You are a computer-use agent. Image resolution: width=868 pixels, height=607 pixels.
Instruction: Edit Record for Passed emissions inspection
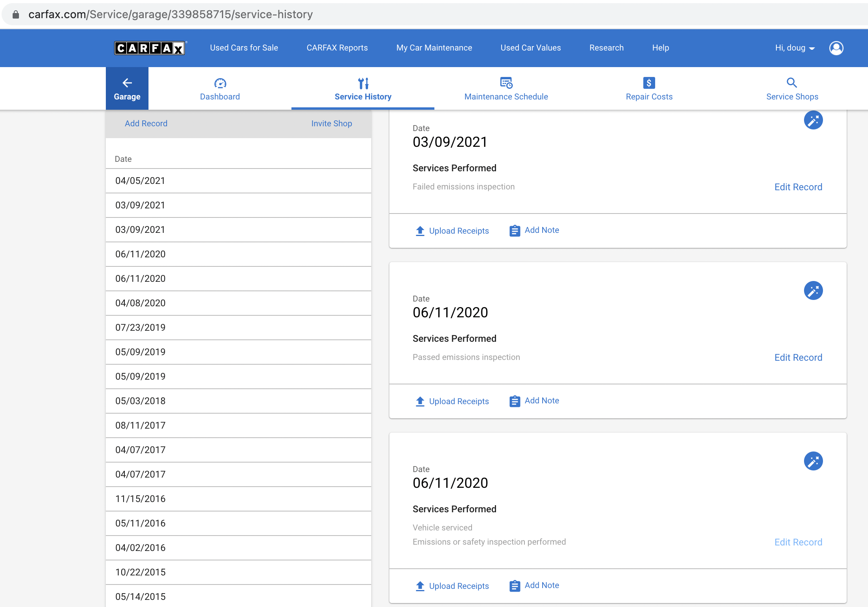[x=798, y=358]
